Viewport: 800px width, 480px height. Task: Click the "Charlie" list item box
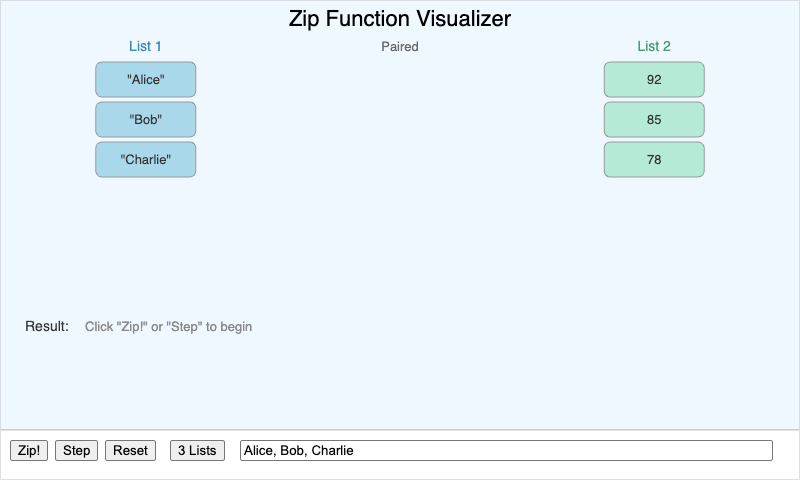click(x=146, y=160)
